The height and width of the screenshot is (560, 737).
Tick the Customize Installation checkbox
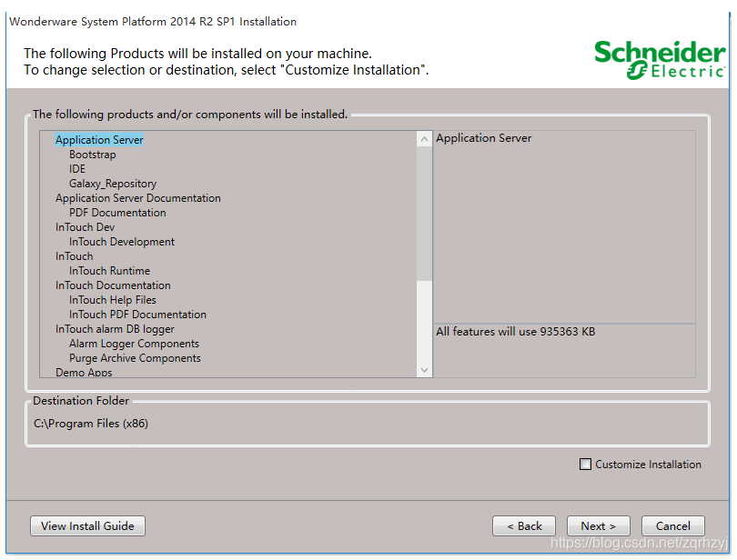click(x=585, y=465)
